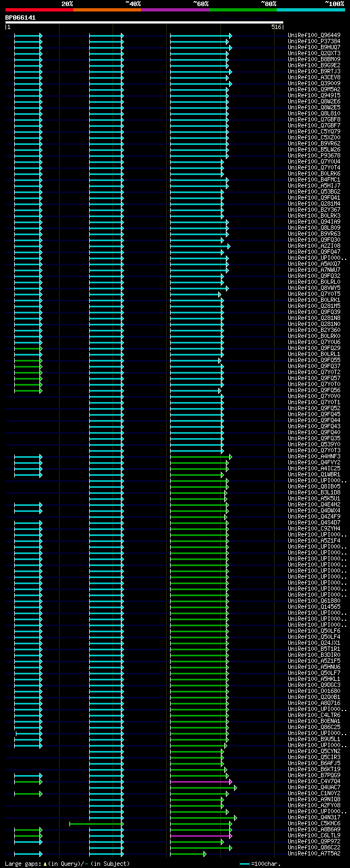Click the purple ~60% identity legend bar
This screenshot has height=868, width=350.
175,10
